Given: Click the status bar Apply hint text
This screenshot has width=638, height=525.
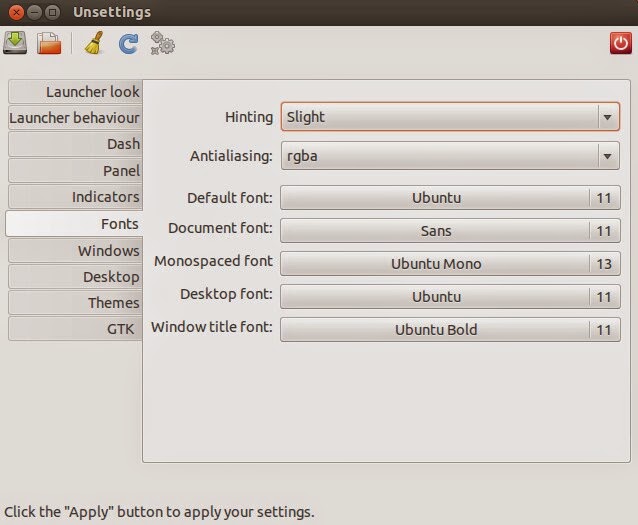Looking at the screenshot, I should click(x=159, y=512).
